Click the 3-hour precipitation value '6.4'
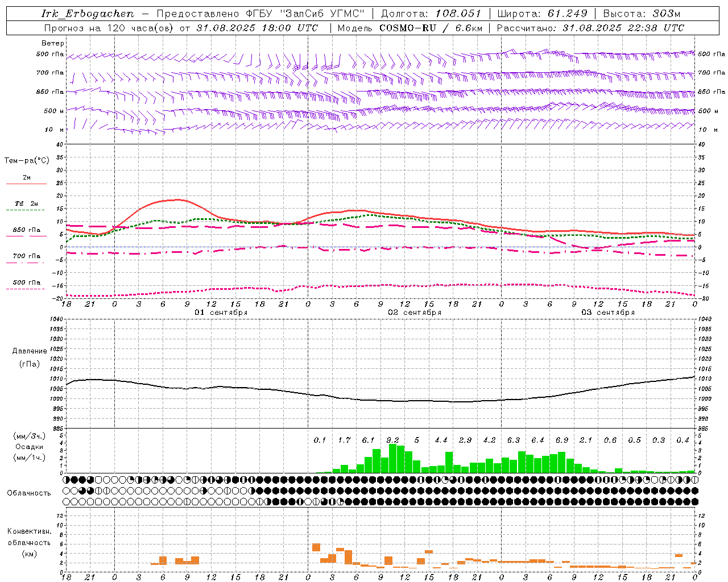The image size is (728, 582). click(537, 440)
